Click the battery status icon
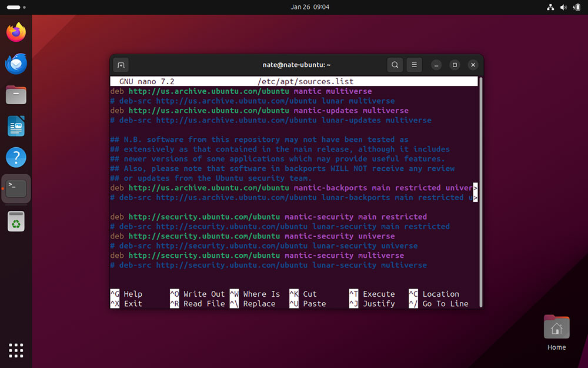Screen dimensions: 588x368 pyautogui.click(x=577, y=7)
